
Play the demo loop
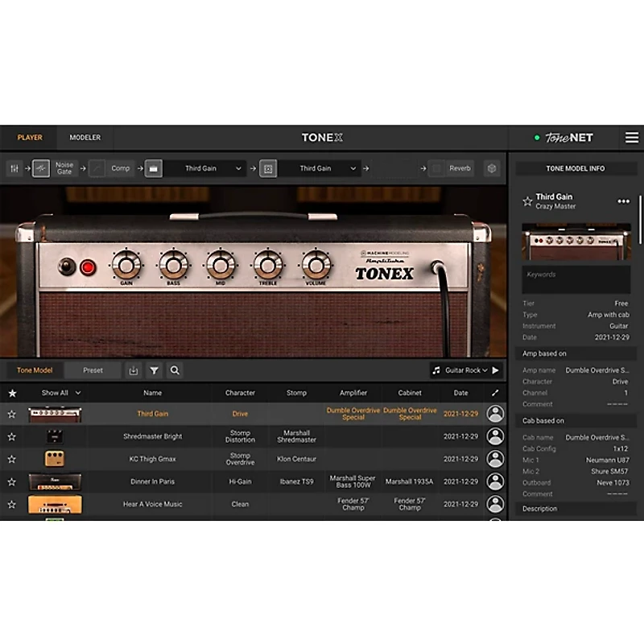click(496, 370)
